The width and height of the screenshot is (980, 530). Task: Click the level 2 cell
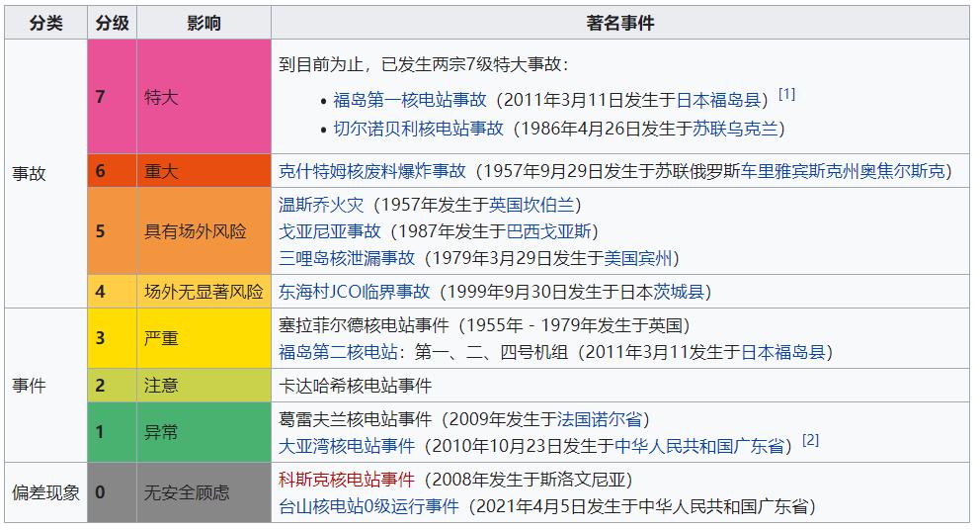(113, 386)
